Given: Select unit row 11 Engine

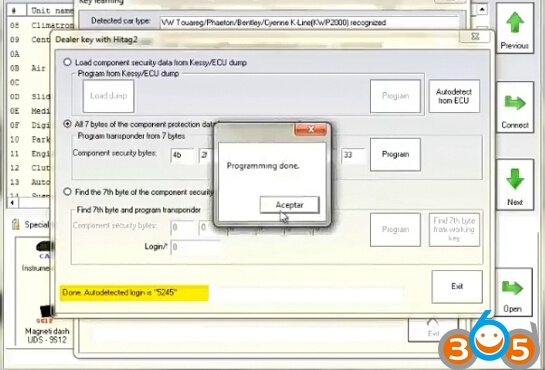Looking at the screenshot, I should tap(30, 154).
